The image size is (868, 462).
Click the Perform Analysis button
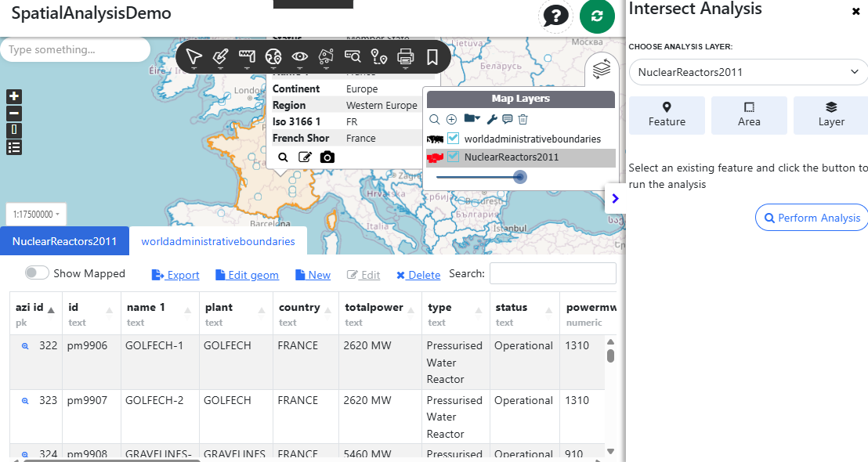(812, 218)
